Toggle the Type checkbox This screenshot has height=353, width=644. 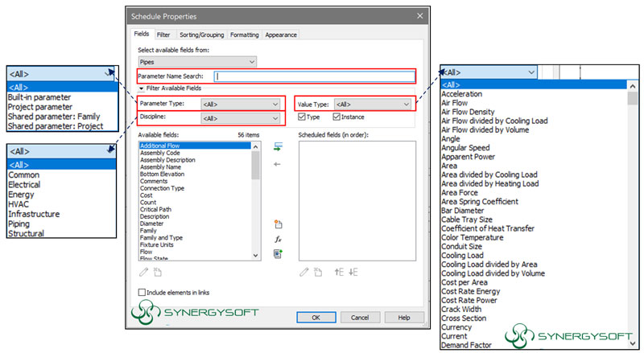[x=303, y=117]
